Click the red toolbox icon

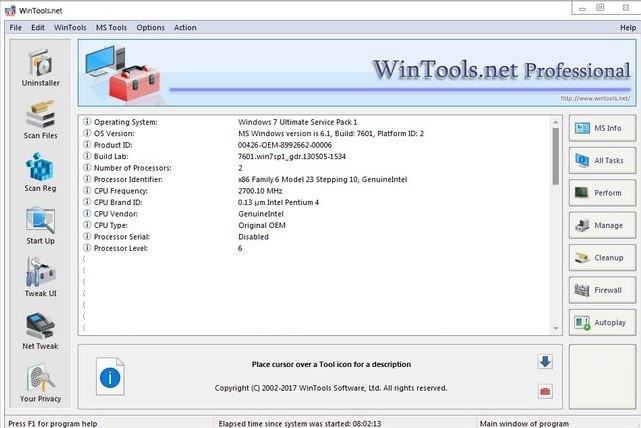click(x=545, y=392)
